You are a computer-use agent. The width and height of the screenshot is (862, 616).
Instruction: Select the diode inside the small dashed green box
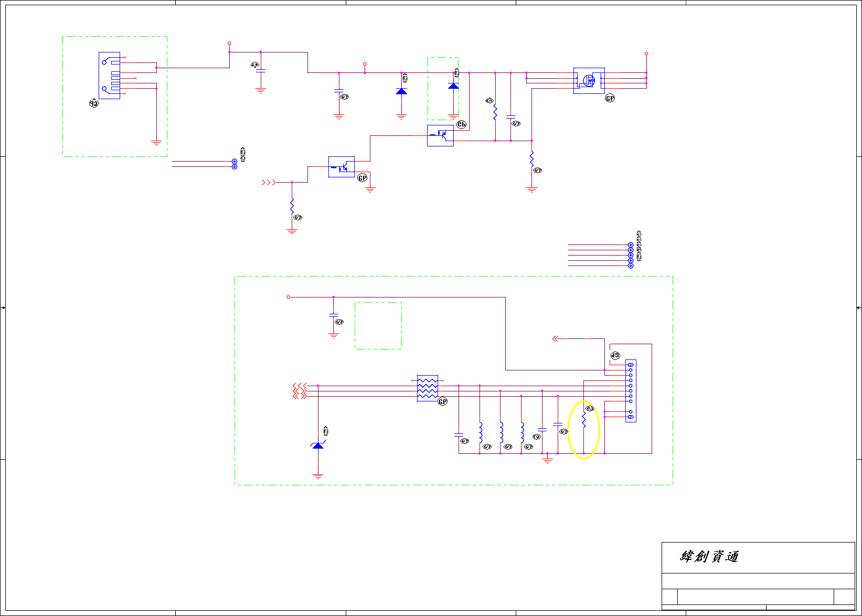(453, 86)
